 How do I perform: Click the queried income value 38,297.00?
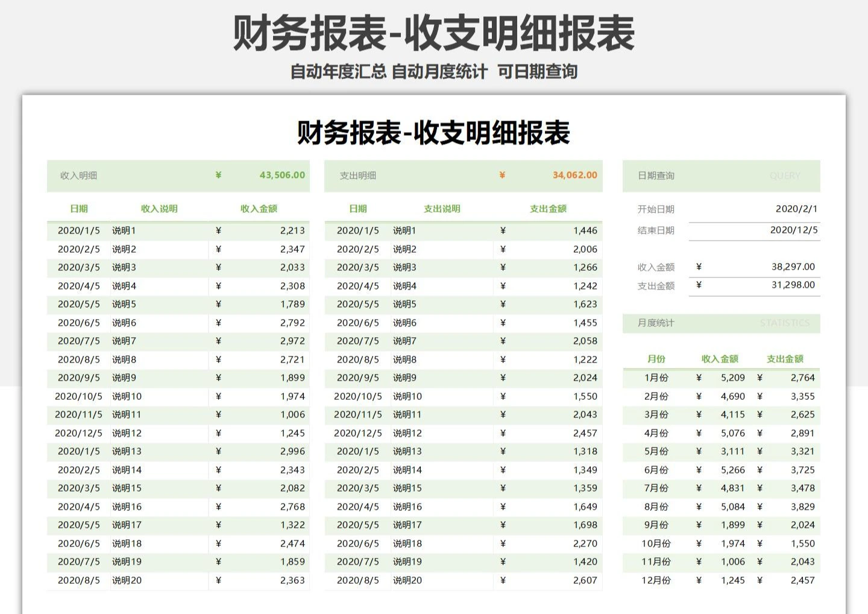click(793, 267)
